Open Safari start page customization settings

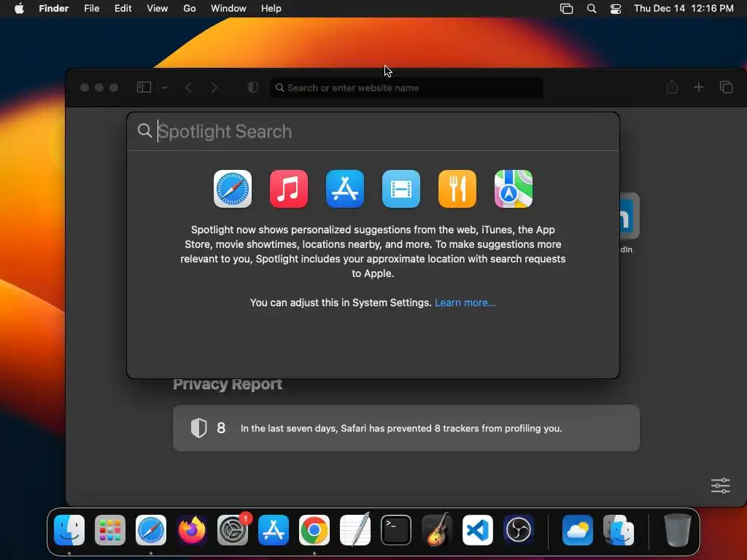[x=720, y=486]
